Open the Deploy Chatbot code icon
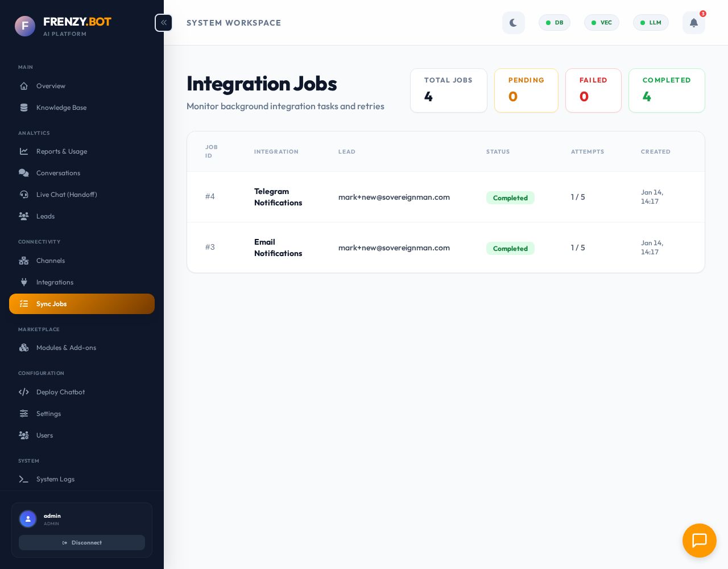 click(x=23, y=392)
